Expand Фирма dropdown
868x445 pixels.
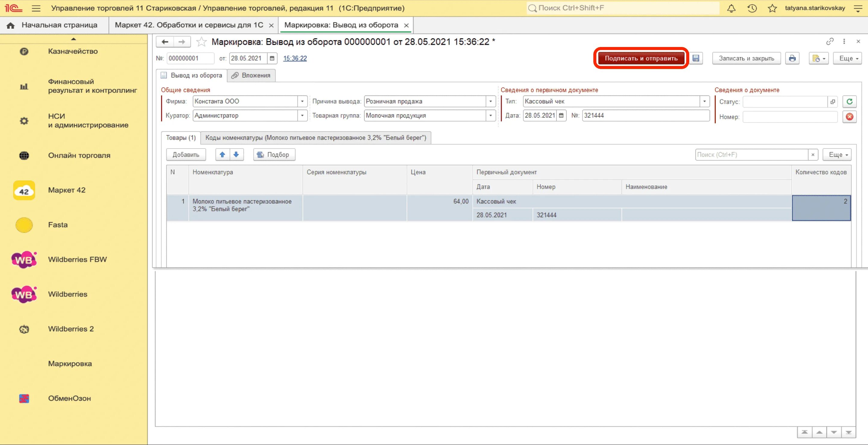[x=302, y=101]
